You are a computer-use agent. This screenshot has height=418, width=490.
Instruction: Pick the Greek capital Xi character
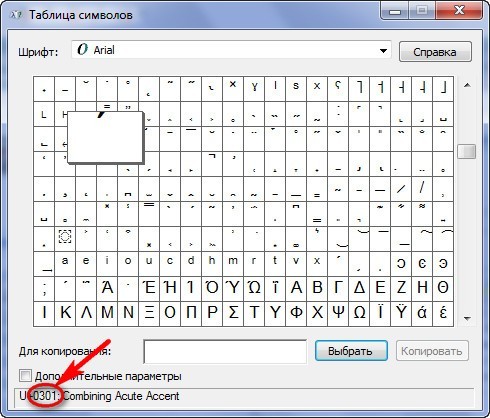149,314
